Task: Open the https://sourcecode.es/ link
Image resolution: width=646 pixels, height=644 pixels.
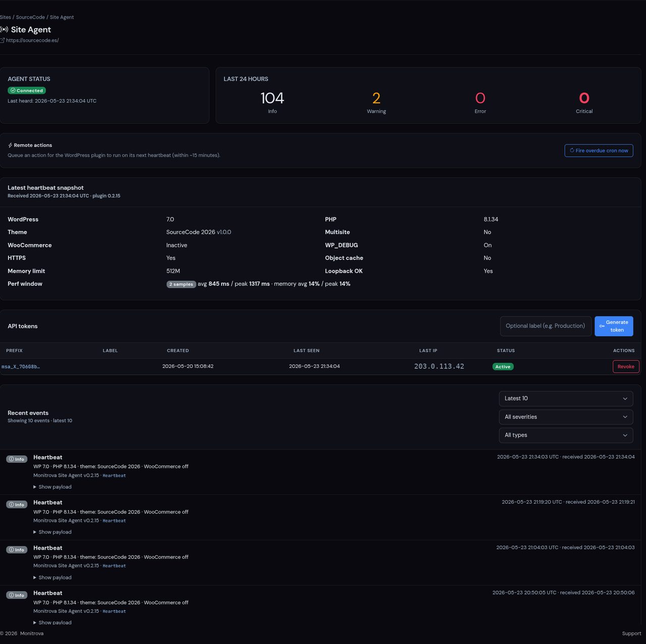Action: coord(32,40)
